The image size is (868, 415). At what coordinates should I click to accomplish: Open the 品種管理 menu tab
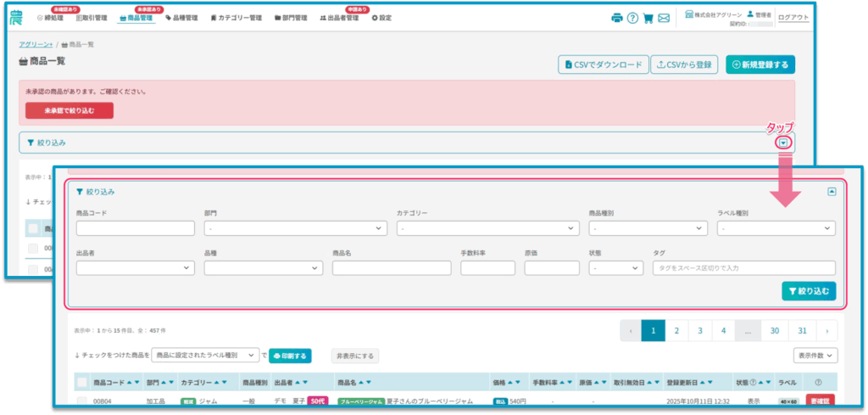click(181, 18)
